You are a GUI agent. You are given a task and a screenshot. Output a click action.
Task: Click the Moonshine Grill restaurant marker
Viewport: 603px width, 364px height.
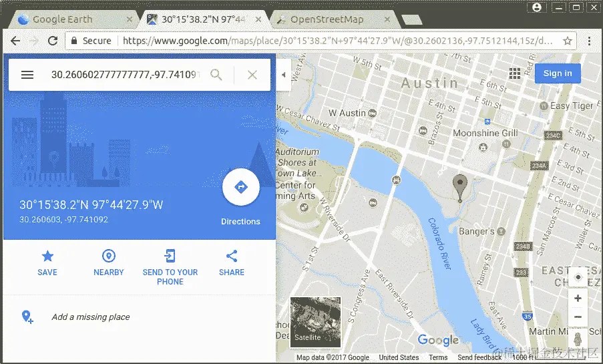click(506, 144)
